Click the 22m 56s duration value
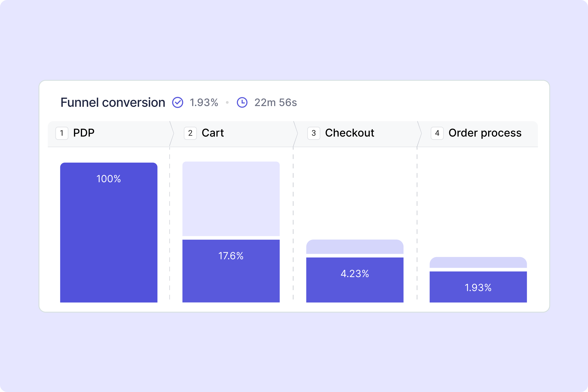Viewport: 588px width, 392px height. 276,103
